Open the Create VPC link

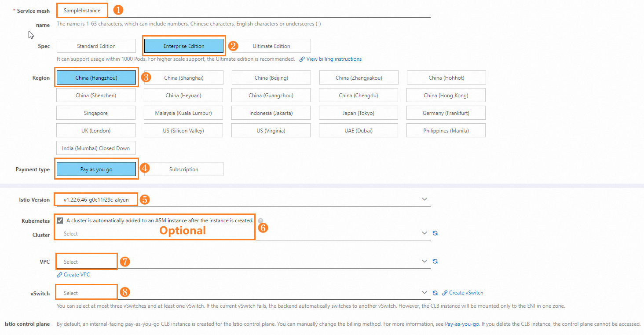[x=77, y=275]
